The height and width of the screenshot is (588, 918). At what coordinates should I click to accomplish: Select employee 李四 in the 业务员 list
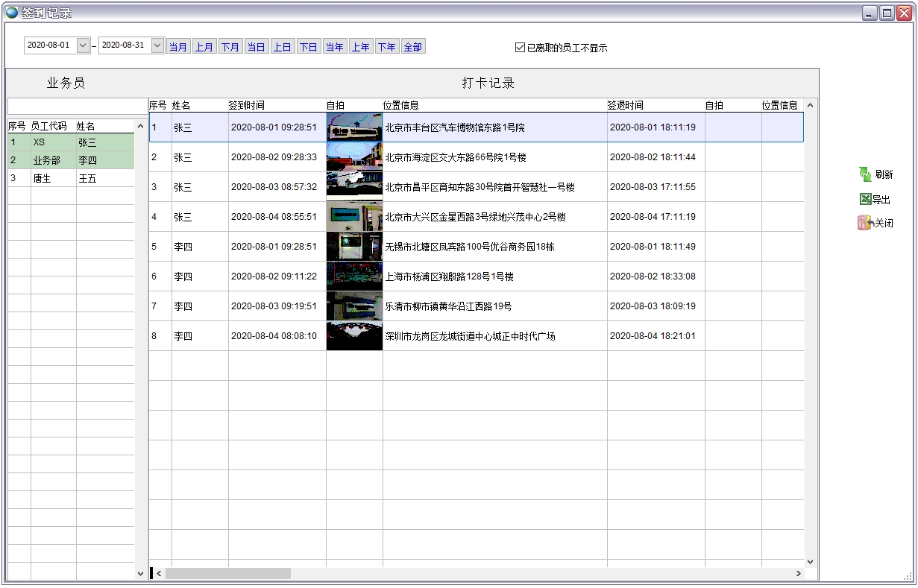coord(87,160)
